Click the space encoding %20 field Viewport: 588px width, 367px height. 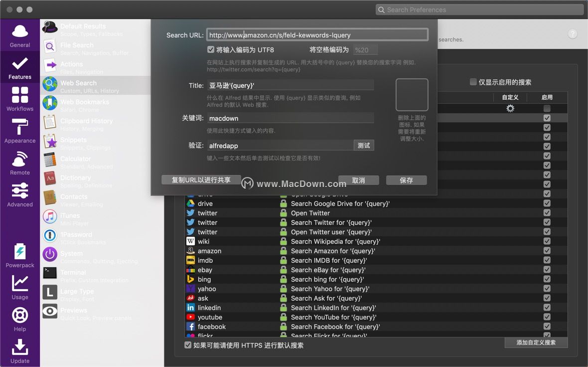click(x=365, y=50)
